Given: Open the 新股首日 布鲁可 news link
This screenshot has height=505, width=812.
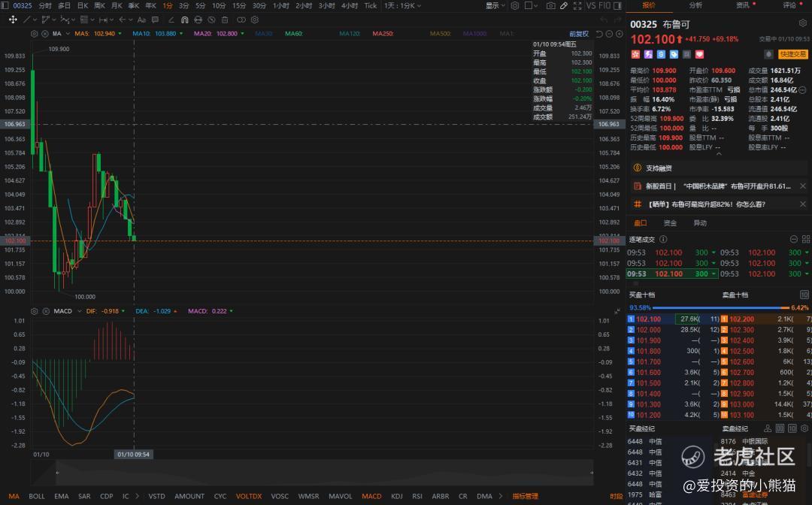Looking at the screenshot, I should tap(718, 186).
